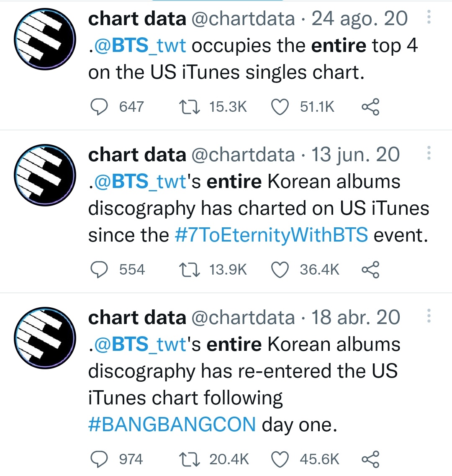Like the tweet with 36.4K likes

(280, 270)
